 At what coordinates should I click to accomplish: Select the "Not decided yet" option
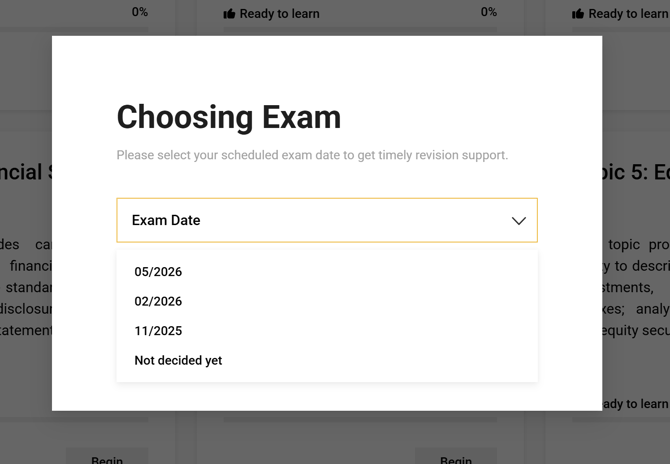tap(178, 360)
